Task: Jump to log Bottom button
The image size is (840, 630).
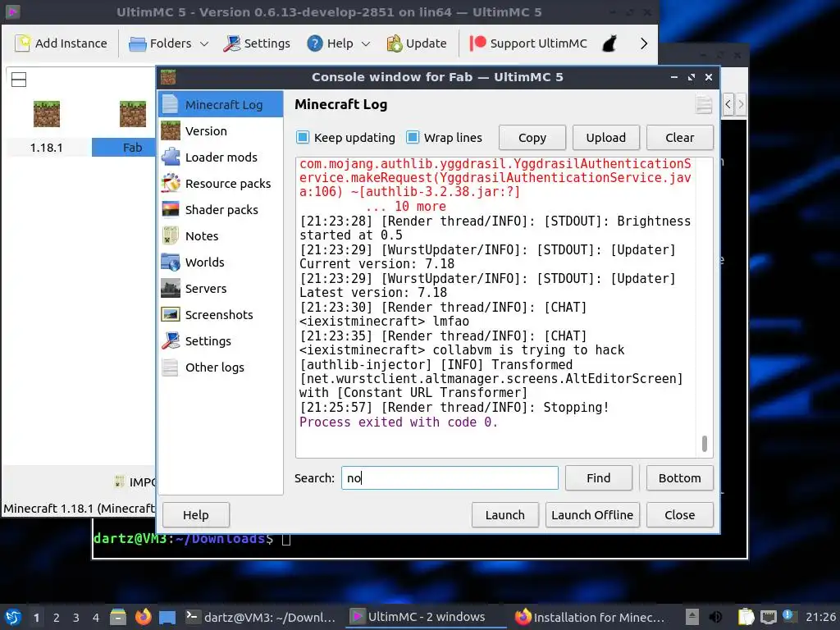Action: 680,478
